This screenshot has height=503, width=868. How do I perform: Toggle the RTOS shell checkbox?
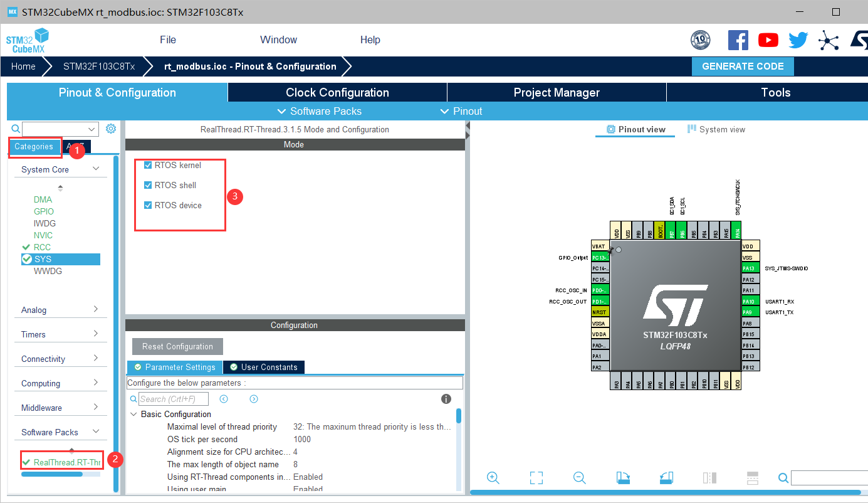pos(148,185)
